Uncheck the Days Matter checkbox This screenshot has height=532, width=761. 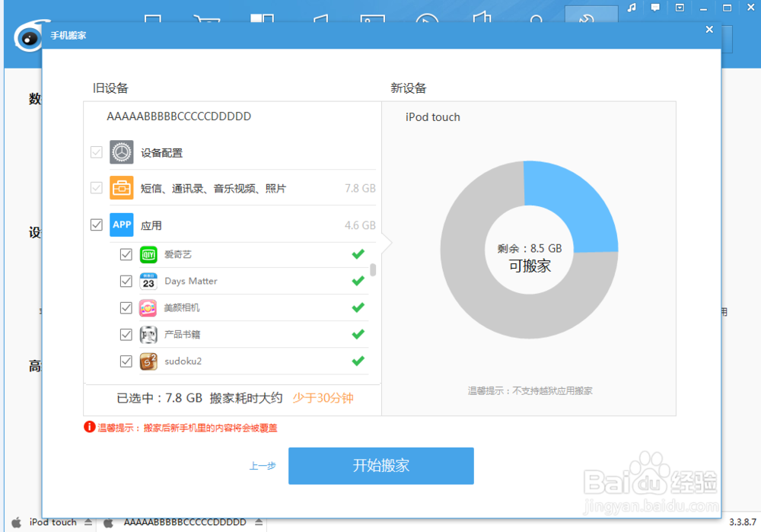(126, 281)
